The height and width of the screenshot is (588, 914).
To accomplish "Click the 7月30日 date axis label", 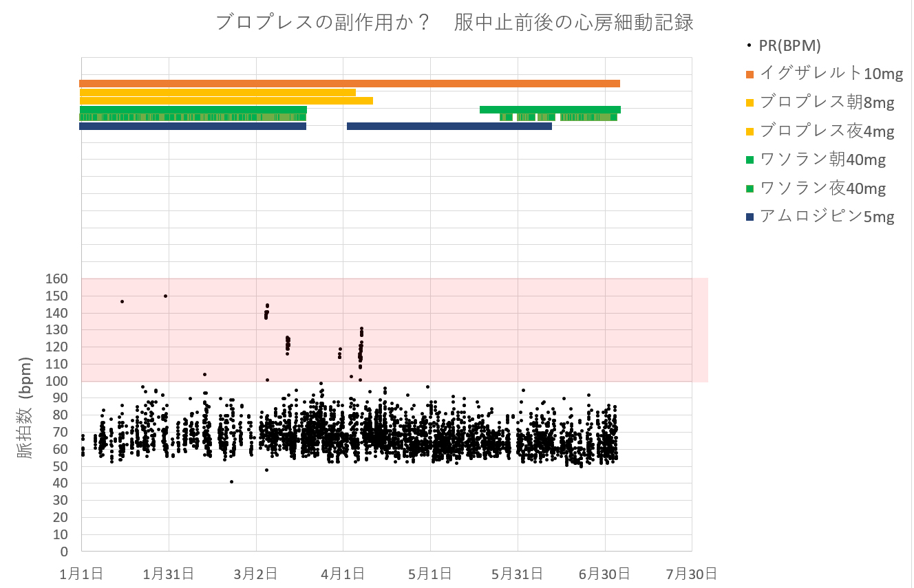I will [692, 573].
